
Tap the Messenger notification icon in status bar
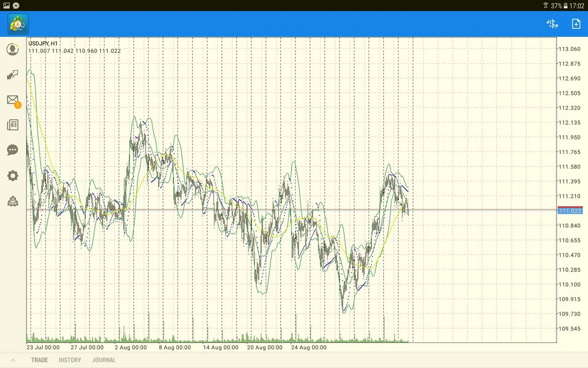coord(16,5)
